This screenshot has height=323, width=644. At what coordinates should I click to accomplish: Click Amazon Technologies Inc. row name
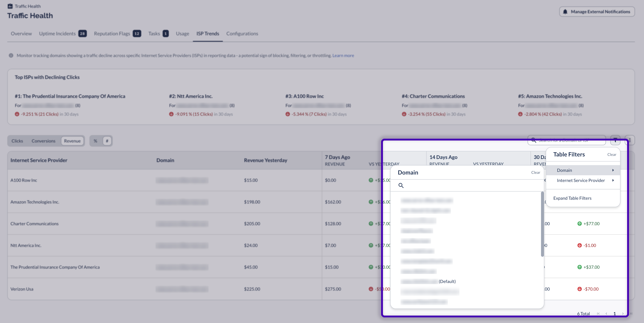tap(35, 202)
